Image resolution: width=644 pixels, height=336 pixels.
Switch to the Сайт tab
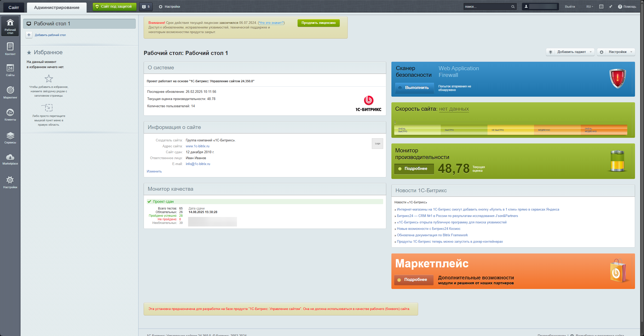tap(14, 7)
